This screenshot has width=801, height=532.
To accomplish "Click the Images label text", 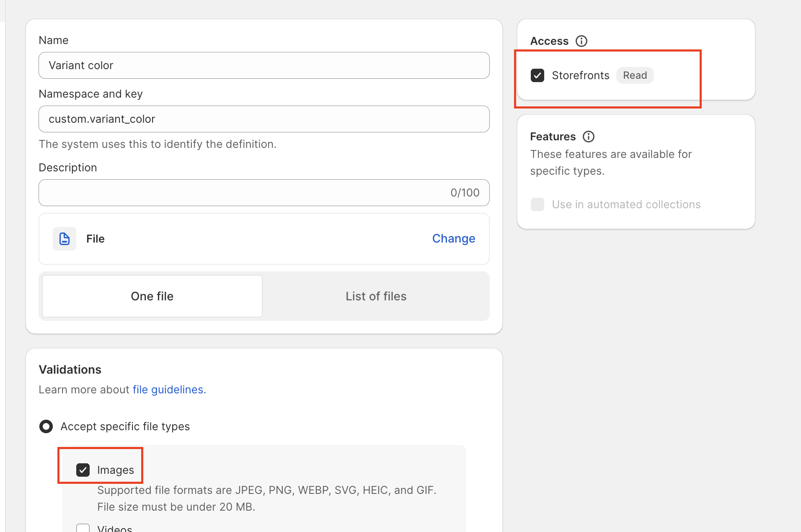I will [116, 470].
